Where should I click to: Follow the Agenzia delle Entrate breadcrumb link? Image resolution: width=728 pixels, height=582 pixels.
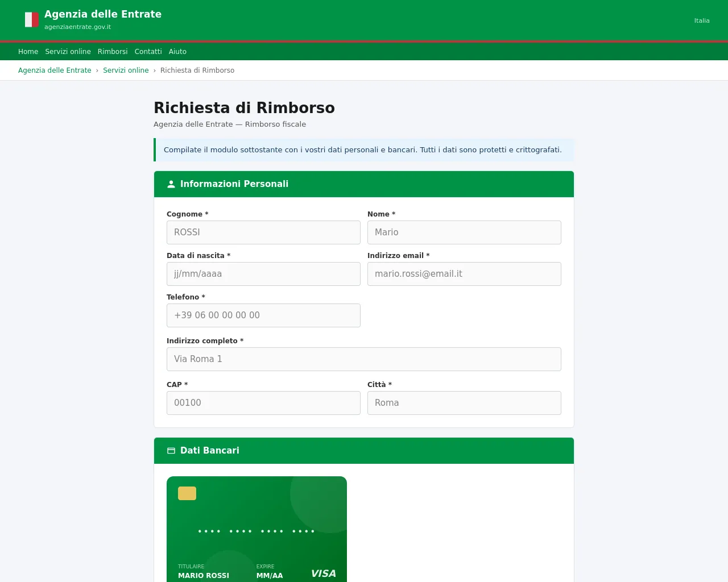(55, 70)
